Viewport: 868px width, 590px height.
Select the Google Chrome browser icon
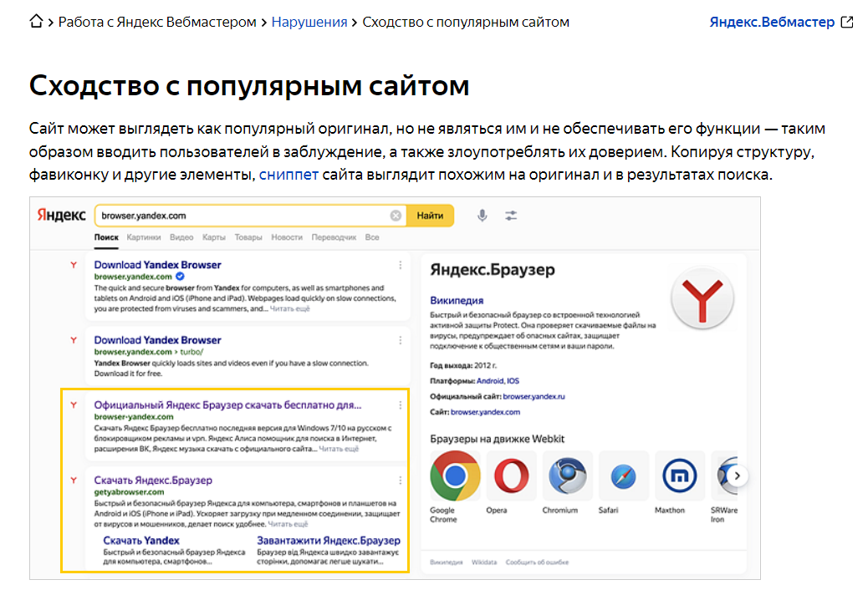[455, 476]
